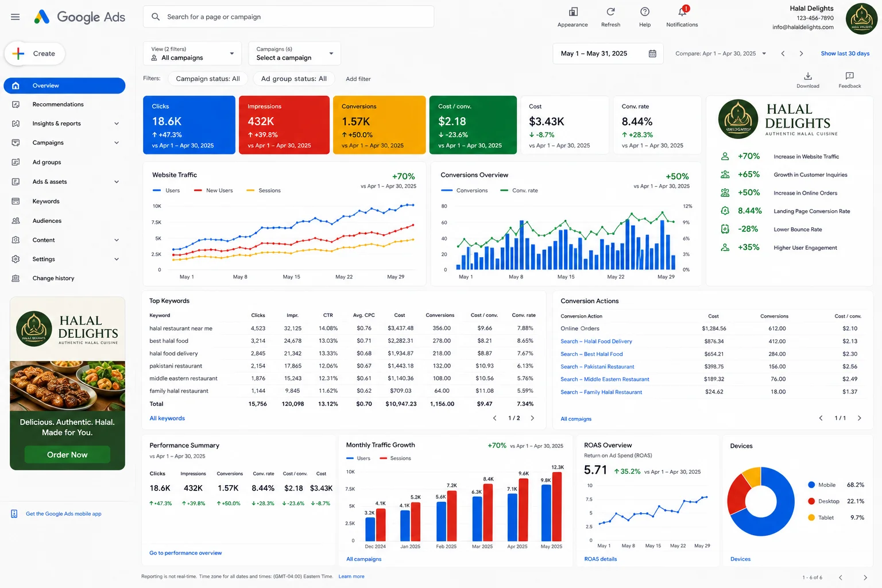Open ROAS details link
882x588 pixels.
[x=601, y=559]
